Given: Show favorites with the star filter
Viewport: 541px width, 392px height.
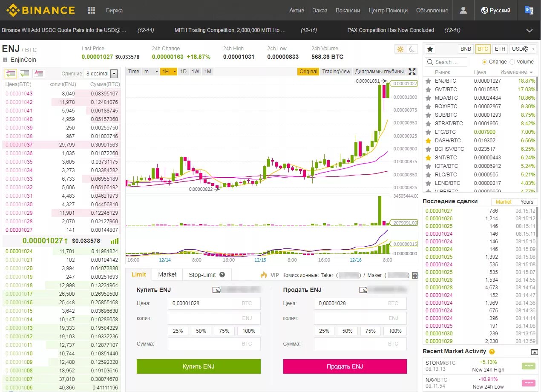Looking at the screenshot, I should (x=430, y=49).
